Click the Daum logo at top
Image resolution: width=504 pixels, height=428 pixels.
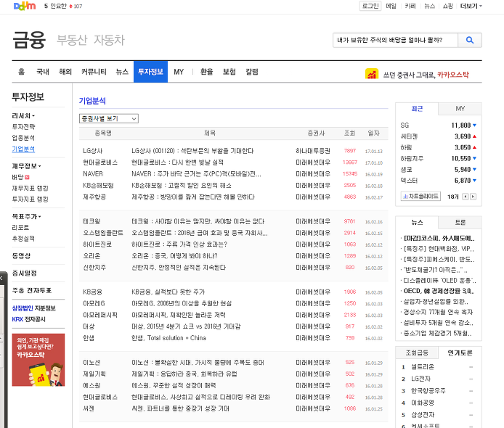click(25, 6)
